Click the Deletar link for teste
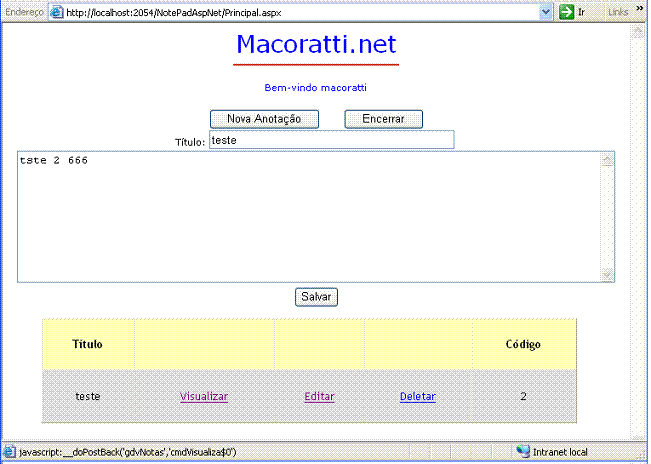The height and width of the screenshot is (464, 651). 418,396
